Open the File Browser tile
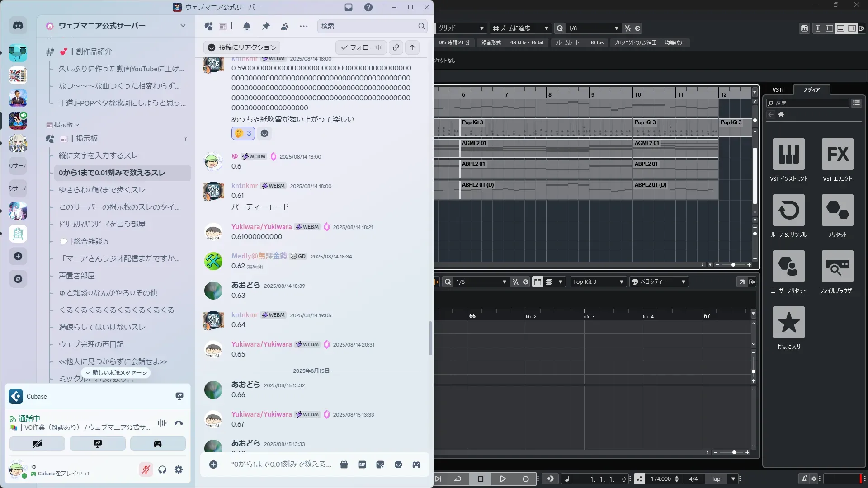The width and height of the screenshot is (868, 488). point(837,266)
